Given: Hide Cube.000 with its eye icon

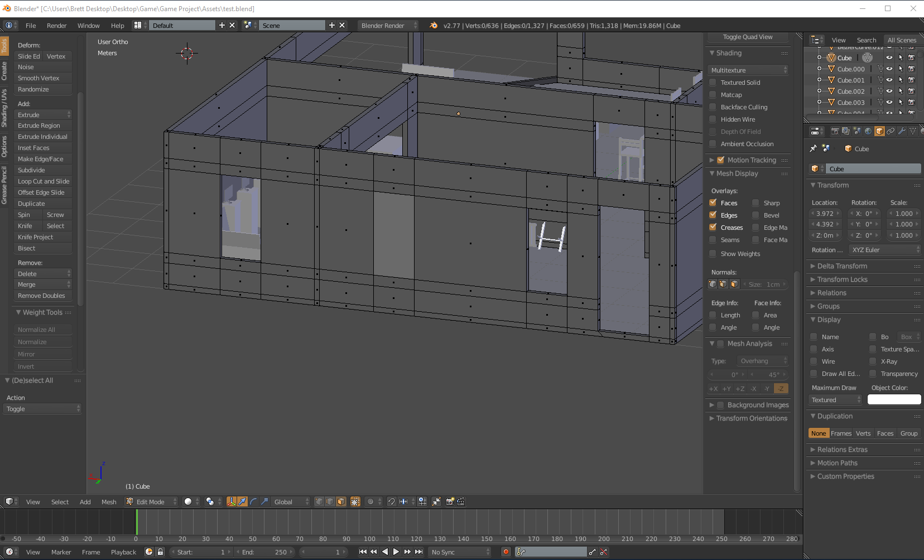Looking at the screenshot, I should (x=889, y=69).
